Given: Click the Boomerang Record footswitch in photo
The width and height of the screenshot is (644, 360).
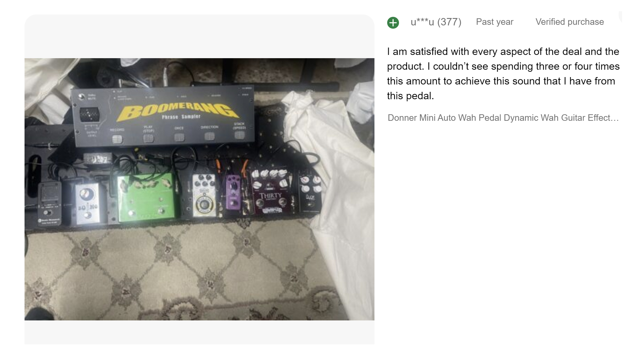Looking at the screenshot, I should (117, 139).
